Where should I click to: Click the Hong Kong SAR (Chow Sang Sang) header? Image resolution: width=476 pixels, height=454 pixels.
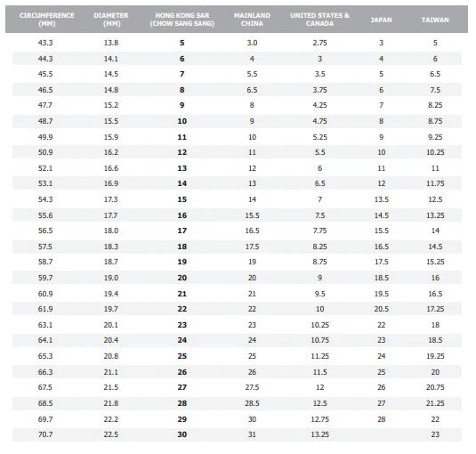(182, 20)
